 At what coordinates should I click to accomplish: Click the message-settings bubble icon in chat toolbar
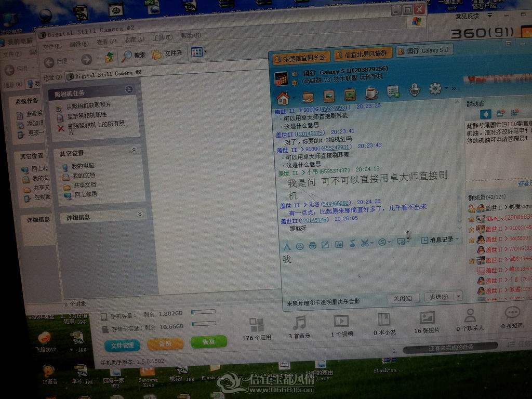(401, 241)
